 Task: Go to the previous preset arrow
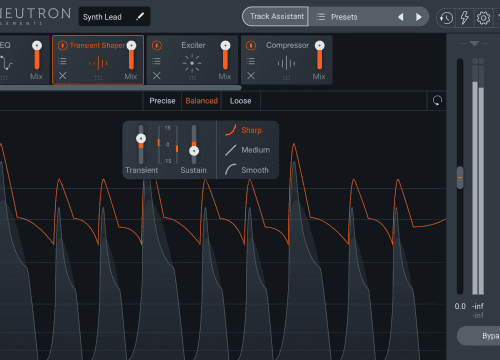[401, 17]
